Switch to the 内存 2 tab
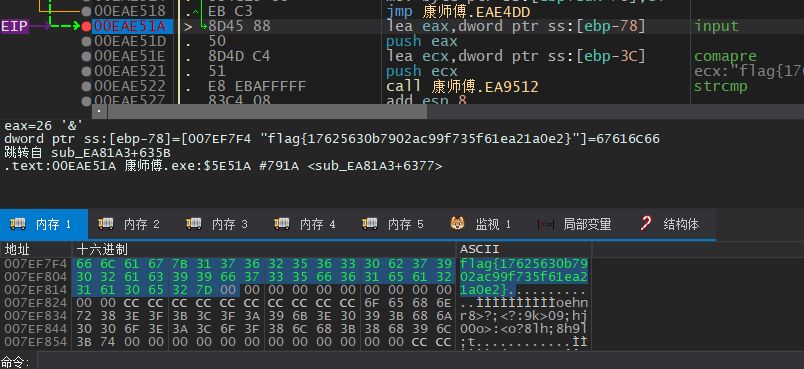This screenshot has height=369, width=804. click(x=132, y=224)
